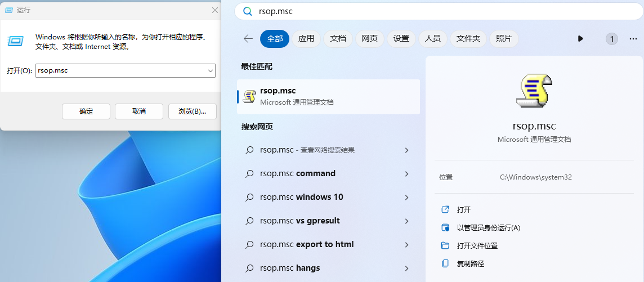Image resolution: width=644 pixels, height=282 pixels.
Task: Click magnifier icon beside 'rsop.msc export to html'
Action: pyautogui.click(x=249, y=245)
